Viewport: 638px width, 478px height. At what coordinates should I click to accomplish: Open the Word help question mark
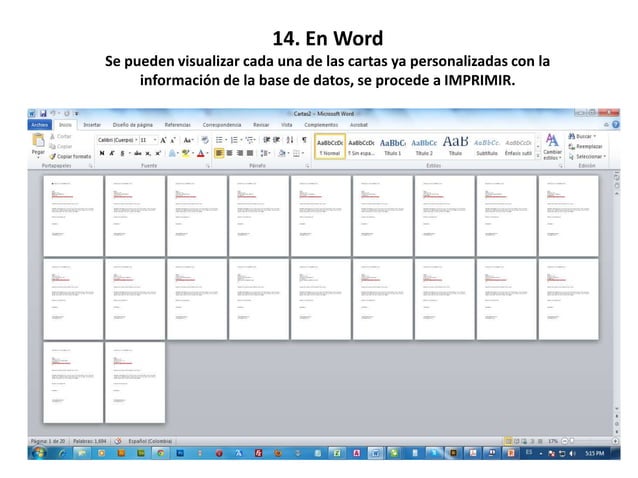click(x=616, y=124)
